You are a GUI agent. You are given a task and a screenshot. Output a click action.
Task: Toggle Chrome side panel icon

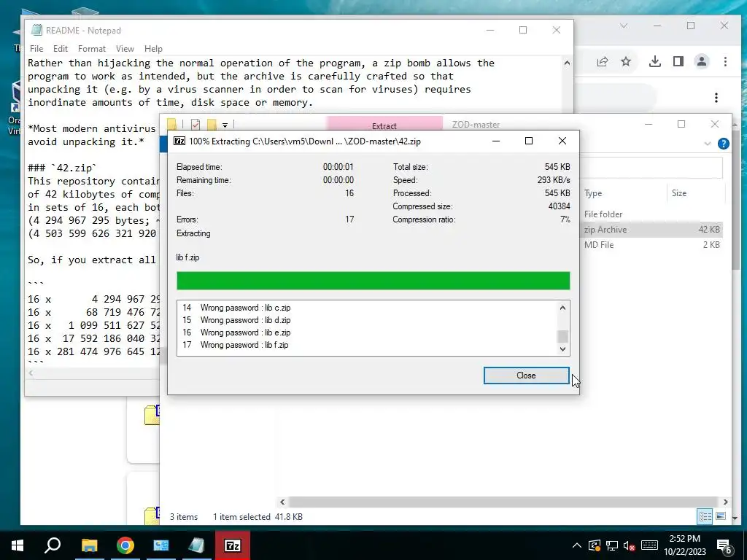click(x=678, y=61)
